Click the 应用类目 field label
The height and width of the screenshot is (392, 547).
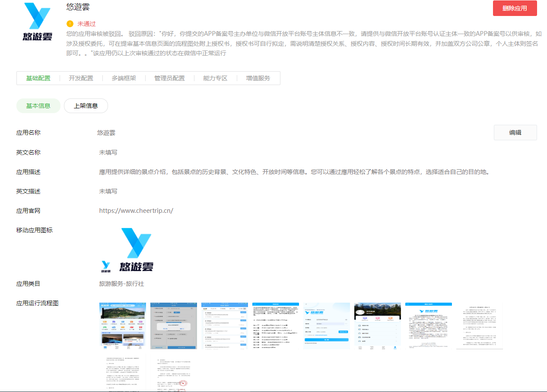pyautogui.click(x=29, y=284)
